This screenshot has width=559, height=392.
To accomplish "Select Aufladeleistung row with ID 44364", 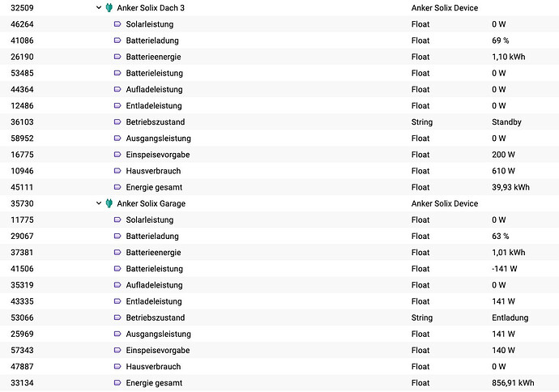I will 279,89.
